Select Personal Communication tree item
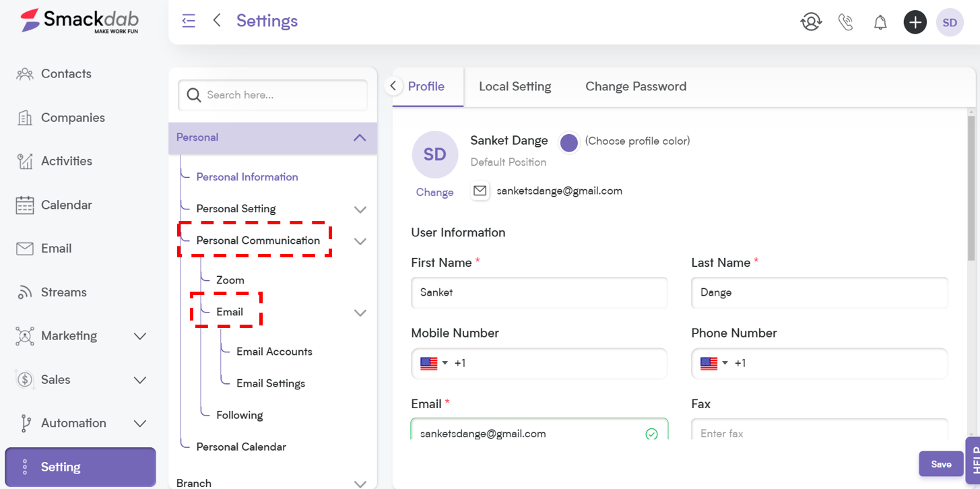 pyautogui.click(x=258, y=240)
